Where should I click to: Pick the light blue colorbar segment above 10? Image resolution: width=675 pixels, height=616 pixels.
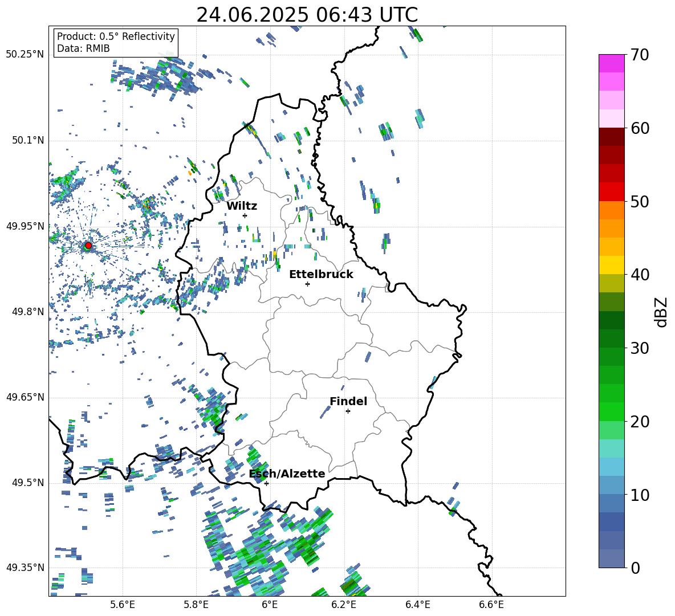611,467
